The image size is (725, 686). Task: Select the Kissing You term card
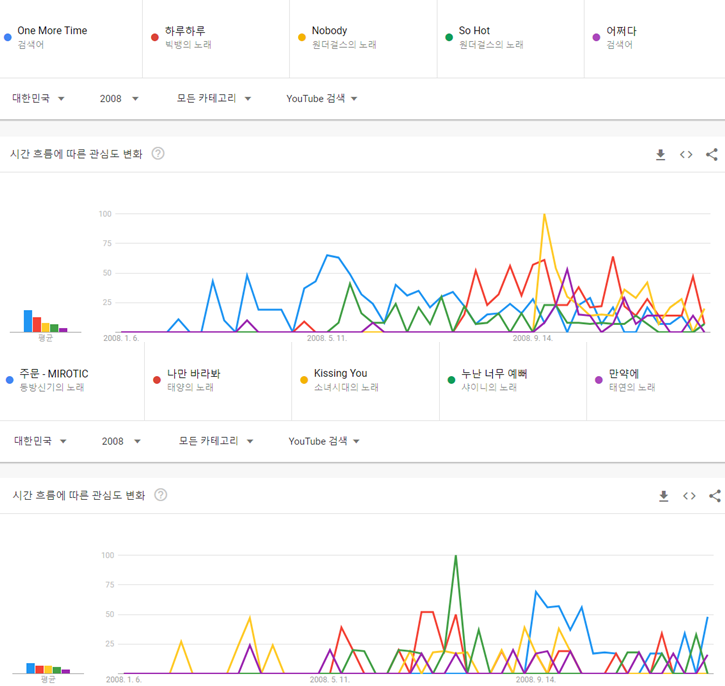point(365,381)
